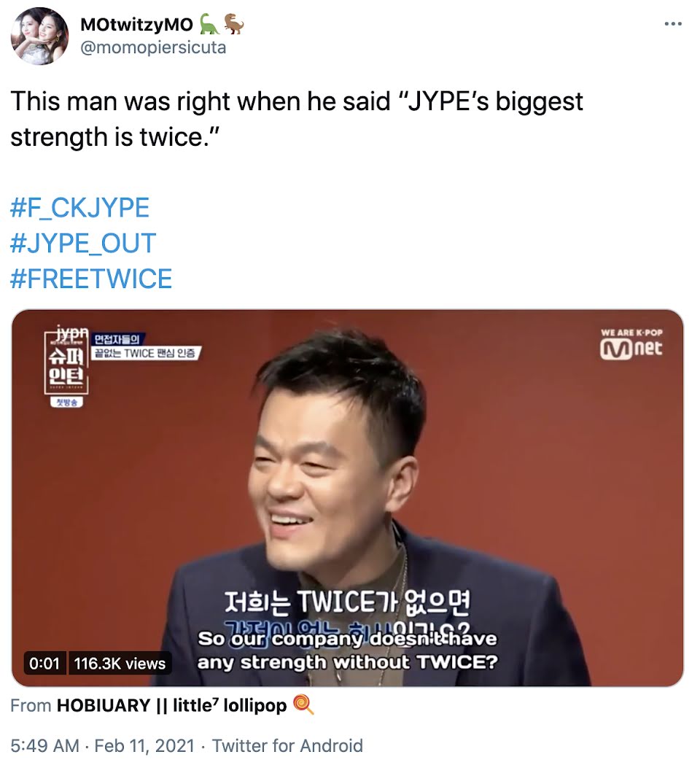Open video source HOBIUARY || little⁷ lollipop

(x=171, y=705)
